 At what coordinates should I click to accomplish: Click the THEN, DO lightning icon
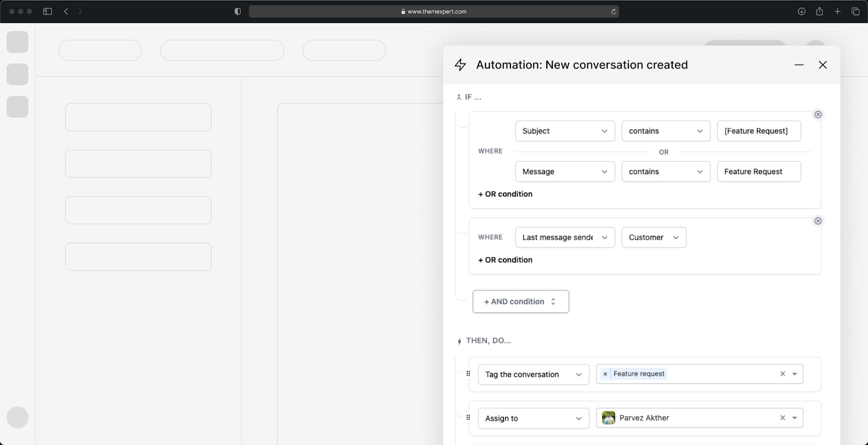[459, 341]
